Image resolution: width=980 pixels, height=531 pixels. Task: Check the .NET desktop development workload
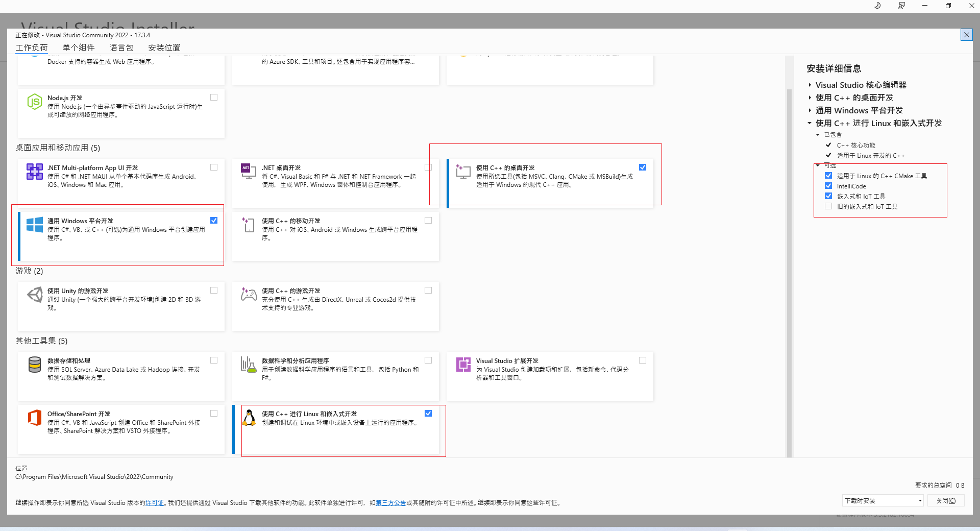428,167
